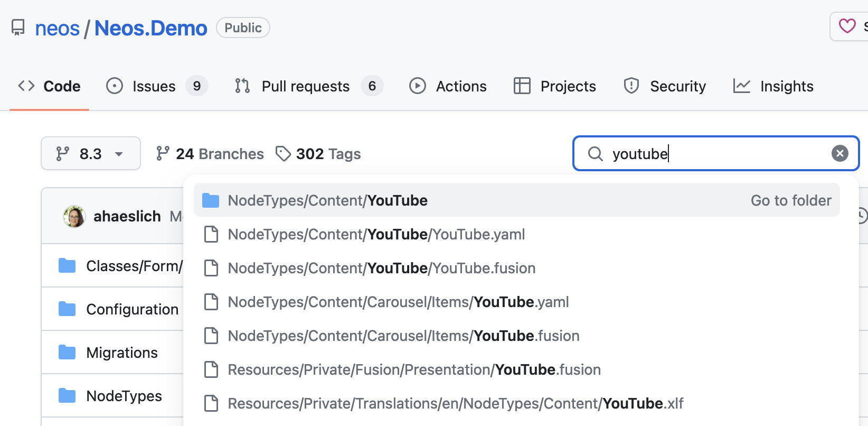Viewport: 868px width, 426px height.
Task: Open the neos organization link
Action: click(x=57, y=28)
